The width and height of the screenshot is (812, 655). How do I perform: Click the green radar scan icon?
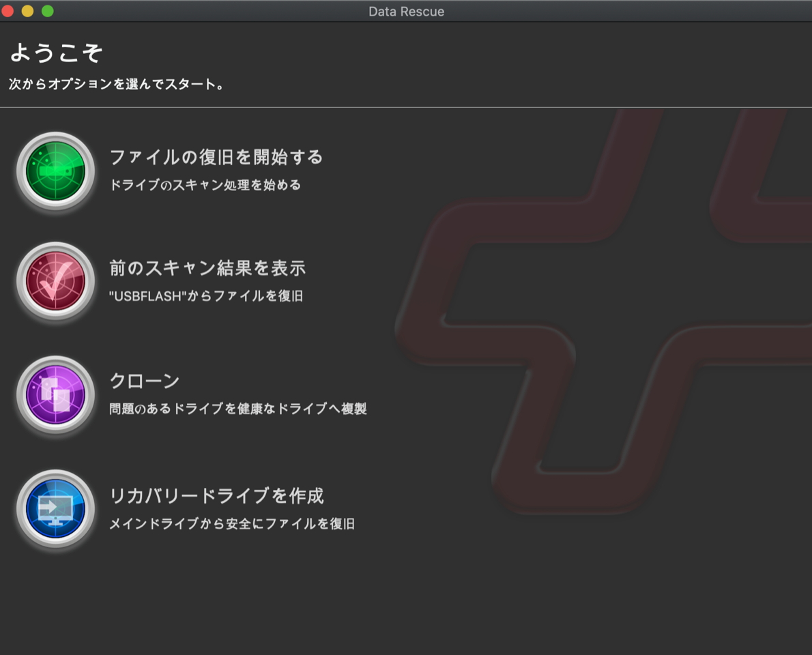tap(55, 171)
